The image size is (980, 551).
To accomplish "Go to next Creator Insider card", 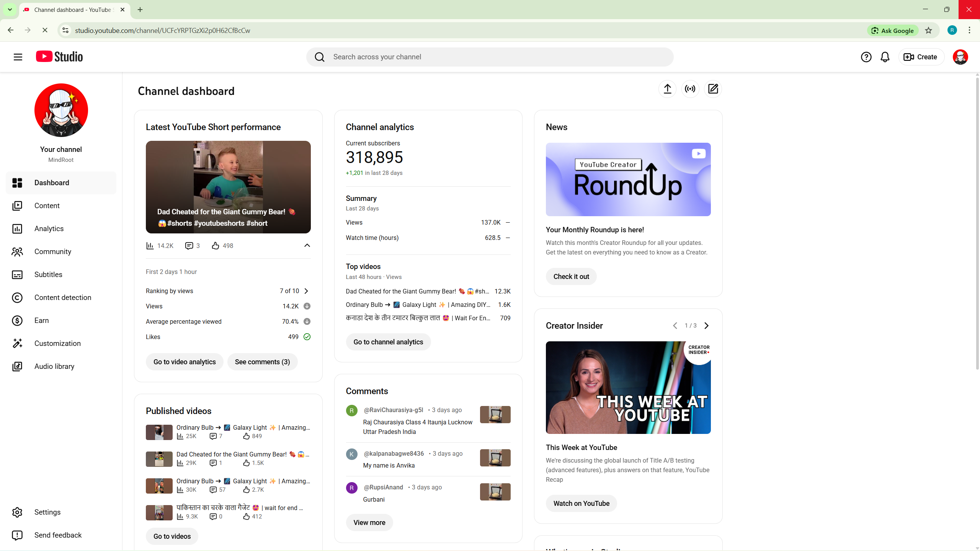I will coord(707,326).
